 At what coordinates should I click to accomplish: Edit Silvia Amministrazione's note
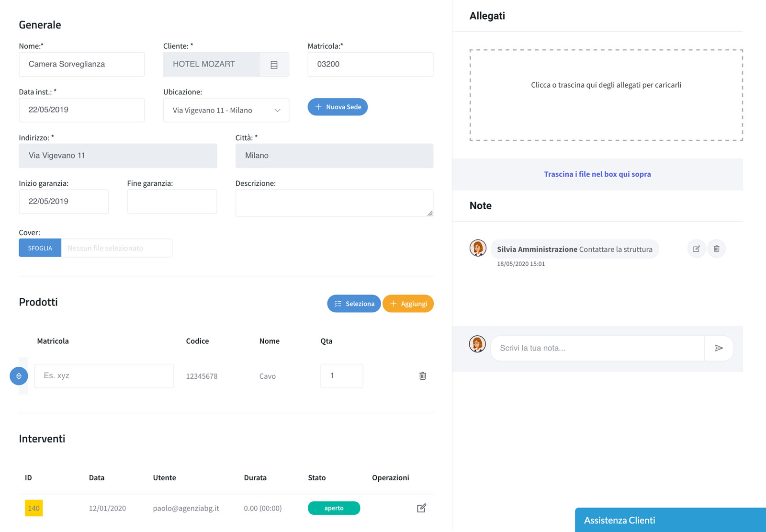tap(696, 249)
